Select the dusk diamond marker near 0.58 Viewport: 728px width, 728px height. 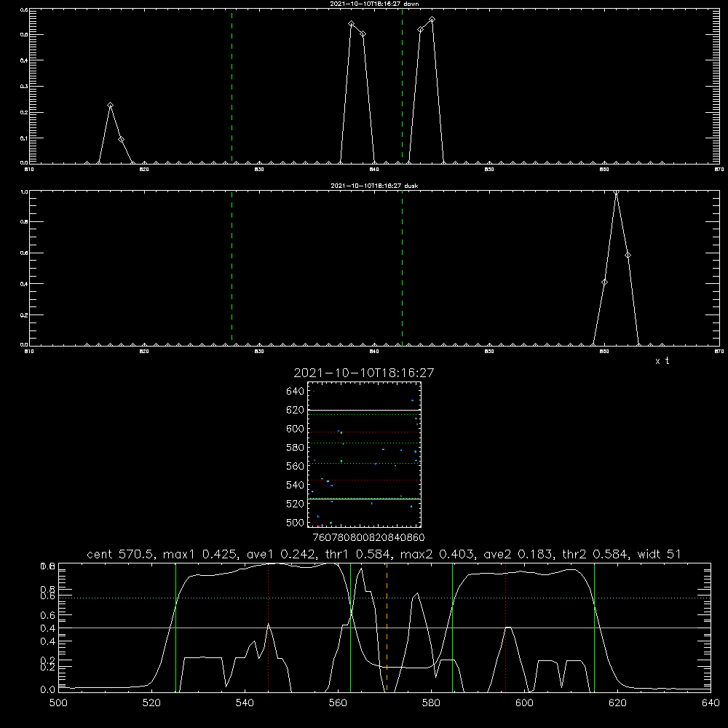pyautogui.click(x=628, y=256)
